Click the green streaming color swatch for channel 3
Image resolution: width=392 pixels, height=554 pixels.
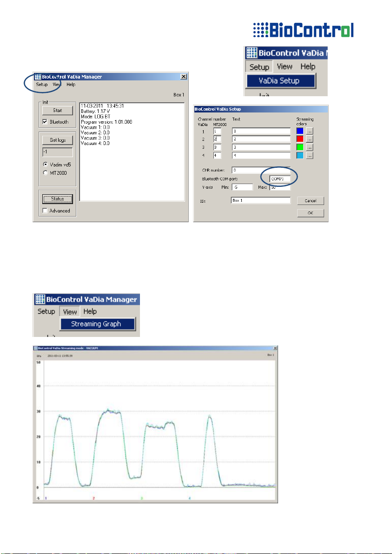pos(300,147)
